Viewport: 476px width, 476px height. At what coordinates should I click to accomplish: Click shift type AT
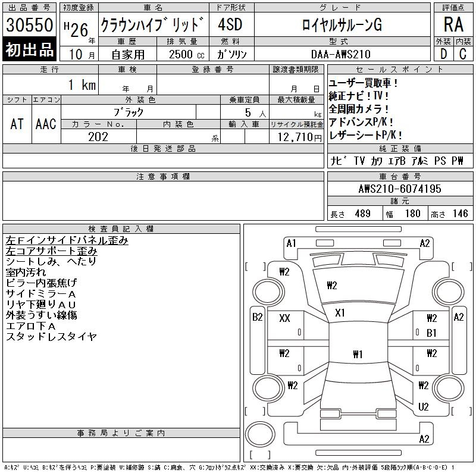point(17,124)
